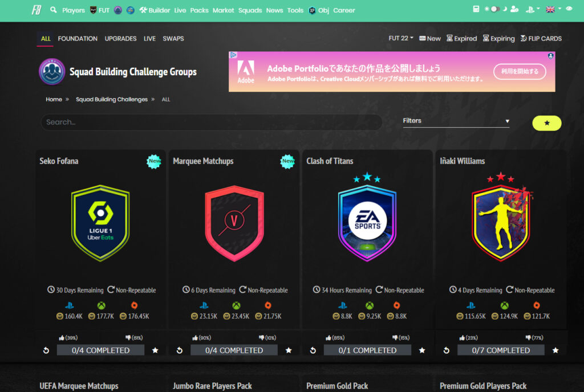
Task: Dislike the Seko Fofana challenge
Action: tap(134, 338)
